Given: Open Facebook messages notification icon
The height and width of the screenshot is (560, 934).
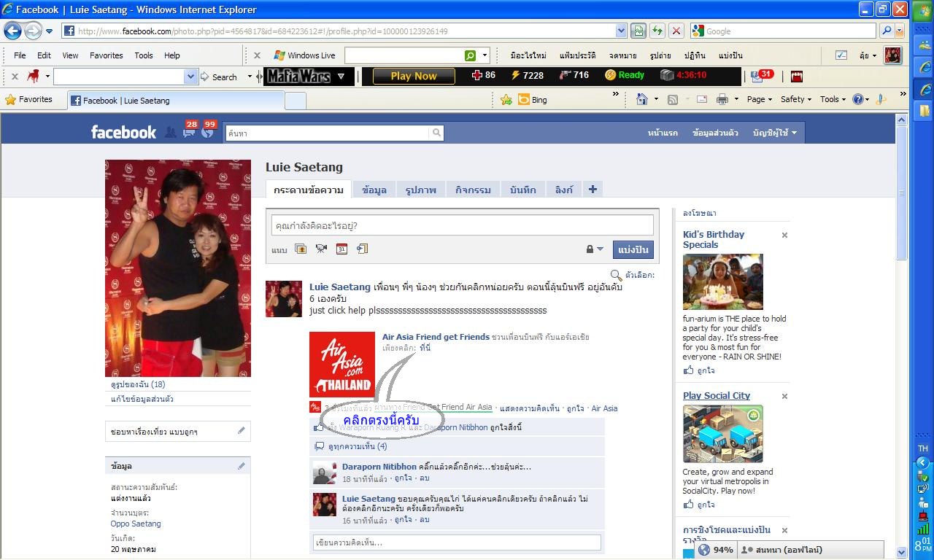Looking at the screenshot, I should pos(189,132).
